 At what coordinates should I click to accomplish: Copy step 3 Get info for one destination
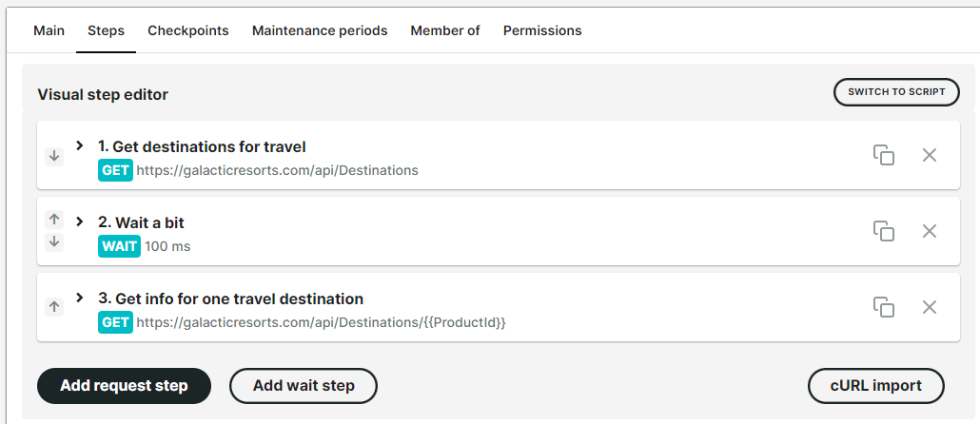pyautogui.click(x=884, y=307)
